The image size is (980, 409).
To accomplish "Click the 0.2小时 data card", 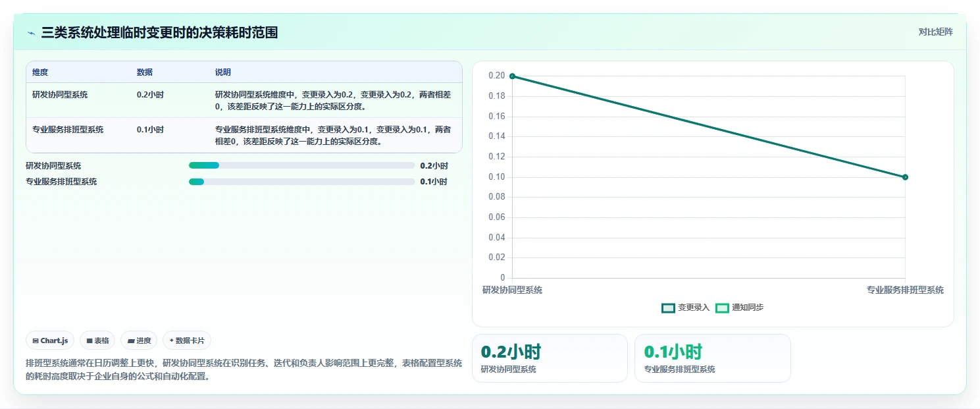I will click(550, 358).
